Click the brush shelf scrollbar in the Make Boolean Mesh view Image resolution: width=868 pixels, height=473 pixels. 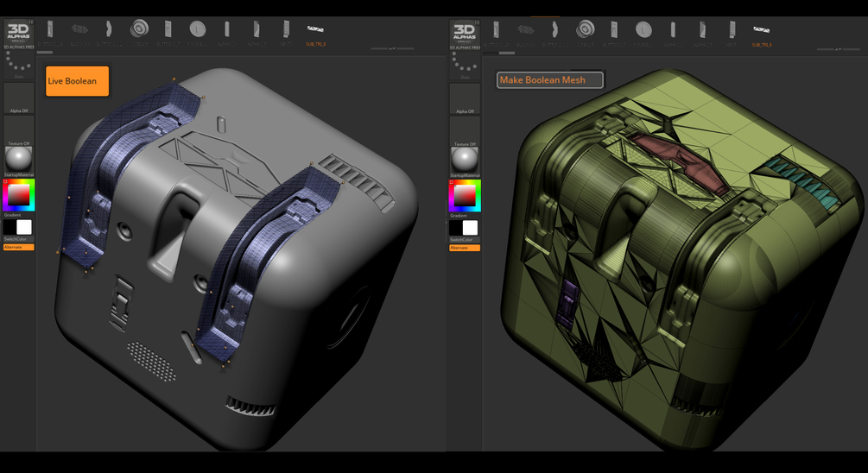tap(506, 54)
